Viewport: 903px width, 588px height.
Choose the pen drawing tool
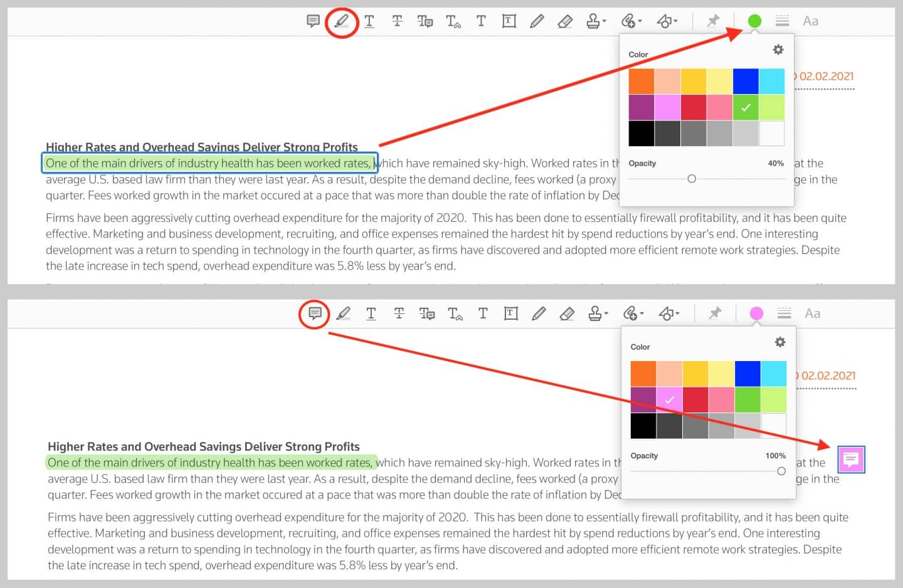coord(537,21)
